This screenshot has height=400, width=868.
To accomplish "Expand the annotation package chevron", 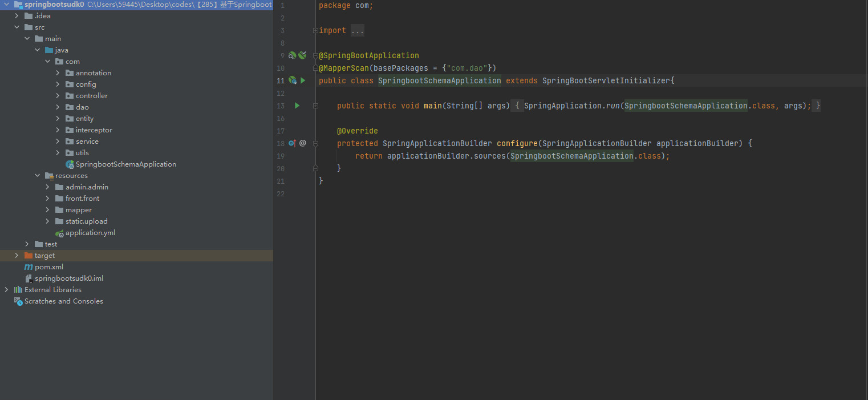I will click(x=58, y=73).
